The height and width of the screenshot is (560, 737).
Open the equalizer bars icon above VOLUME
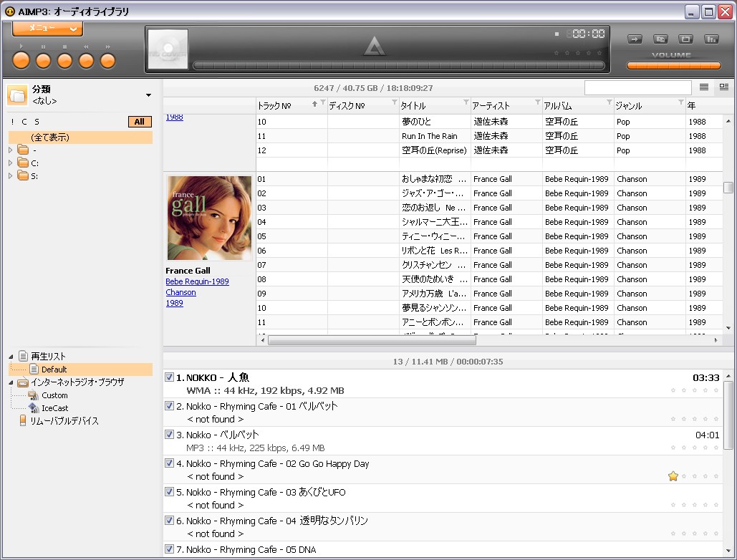711,39
